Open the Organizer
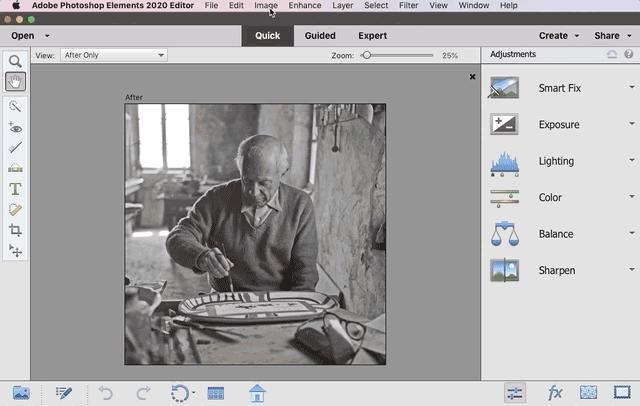 point(216,393)
